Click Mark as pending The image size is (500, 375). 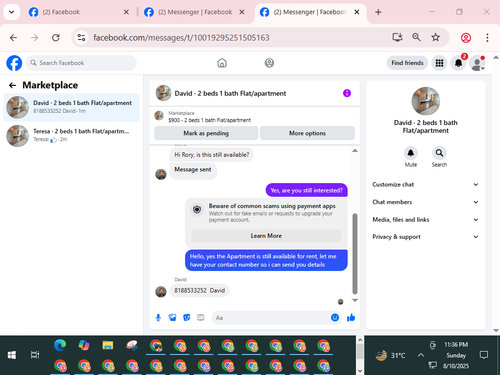point(206,133)
